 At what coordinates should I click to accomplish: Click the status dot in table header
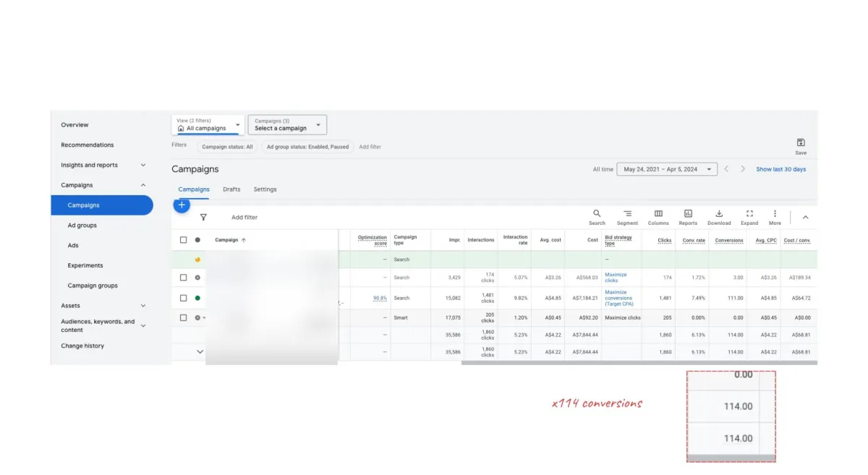pos(197,240)
